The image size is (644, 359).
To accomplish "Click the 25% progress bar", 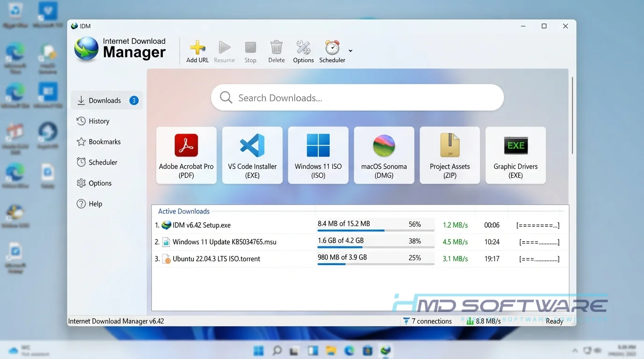I will point(376,264).
